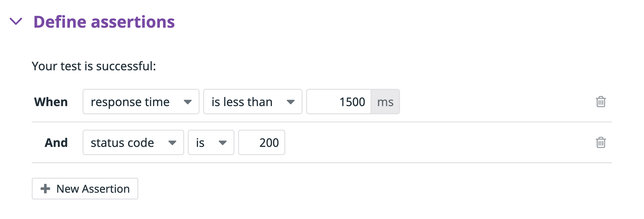Remove the status code assertion
This screenshot has width=644, height=219.
point(601,143)
